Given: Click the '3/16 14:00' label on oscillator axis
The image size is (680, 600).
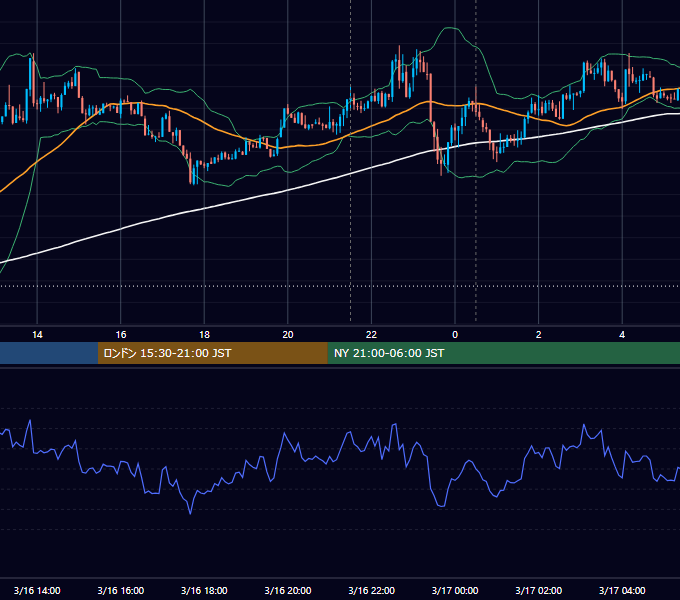Looking at the screenshot, I should (x=37, y=590).
